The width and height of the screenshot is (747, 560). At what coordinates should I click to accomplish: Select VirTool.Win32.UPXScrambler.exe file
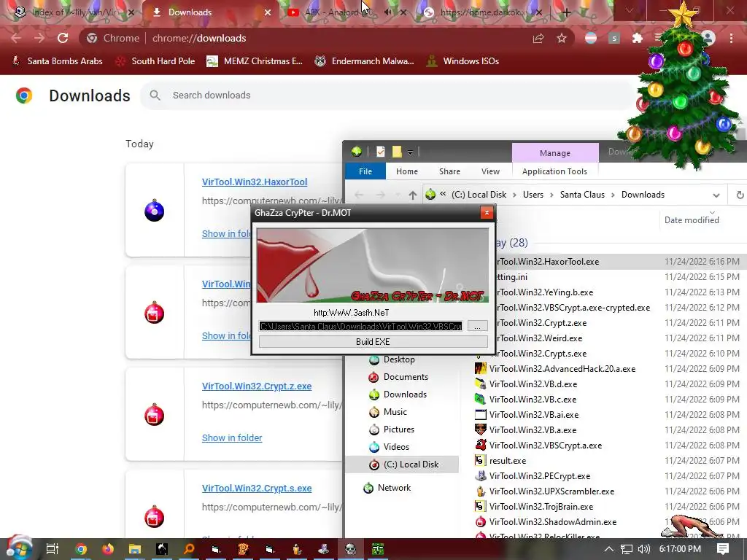point(551,491)
